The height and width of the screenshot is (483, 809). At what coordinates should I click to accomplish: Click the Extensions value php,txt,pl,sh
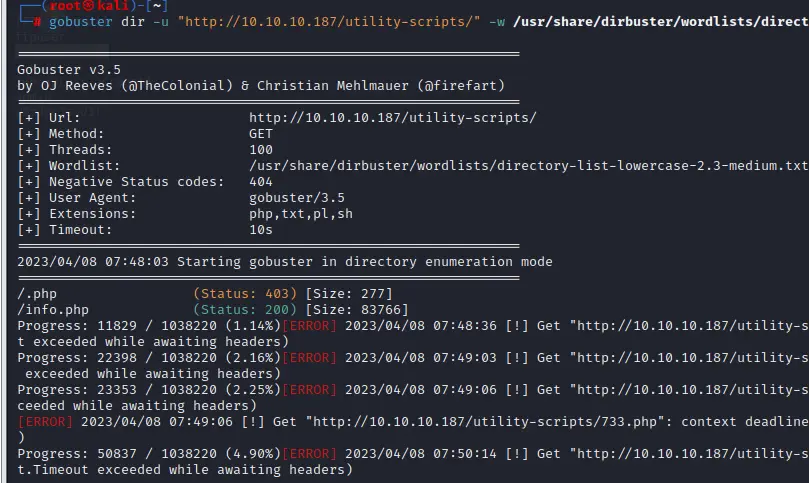pyautogui.click(x=300, y=214)
